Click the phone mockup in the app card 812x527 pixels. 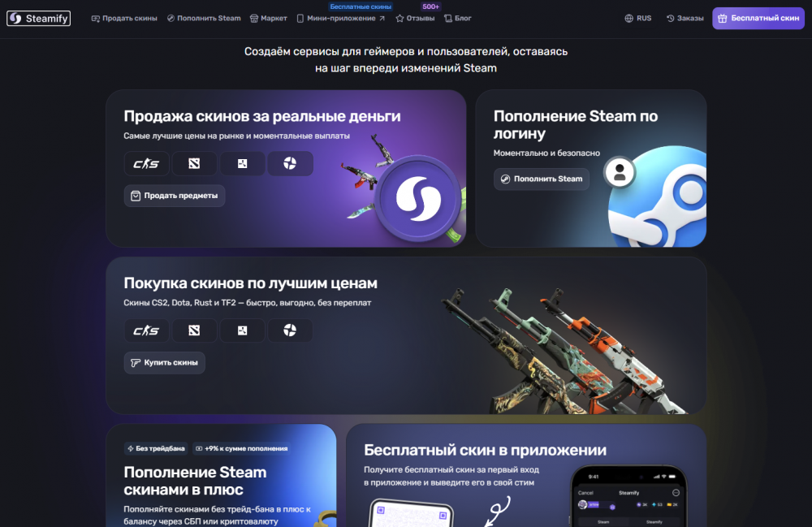point(628,496)
